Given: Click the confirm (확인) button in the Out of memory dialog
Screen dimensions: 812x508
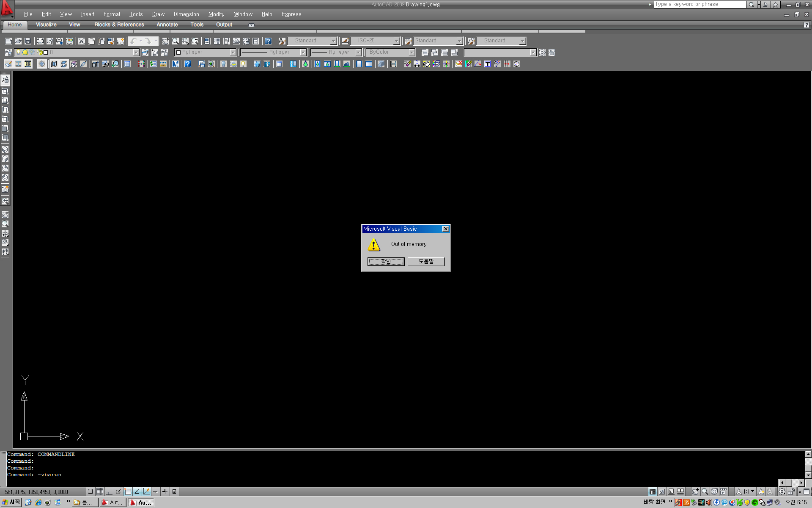Looking at the screenshot, I should [386, 262].
